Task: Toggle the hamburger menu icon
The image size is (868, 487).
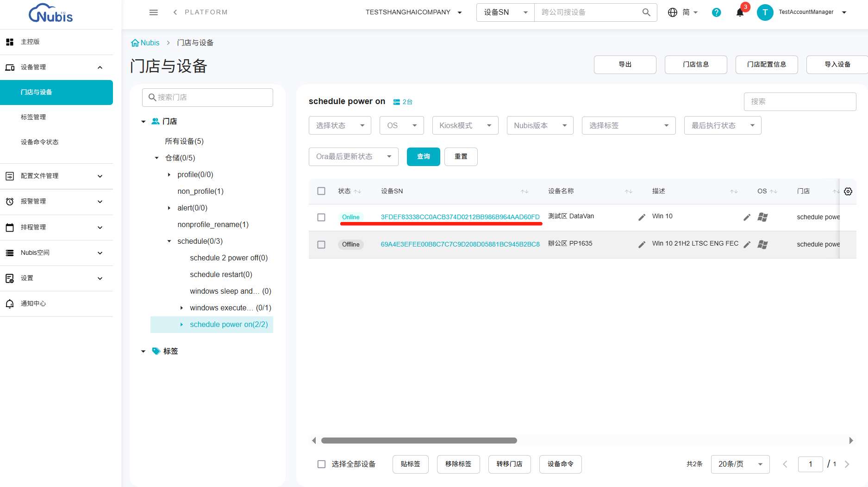Action: (154, 12)
